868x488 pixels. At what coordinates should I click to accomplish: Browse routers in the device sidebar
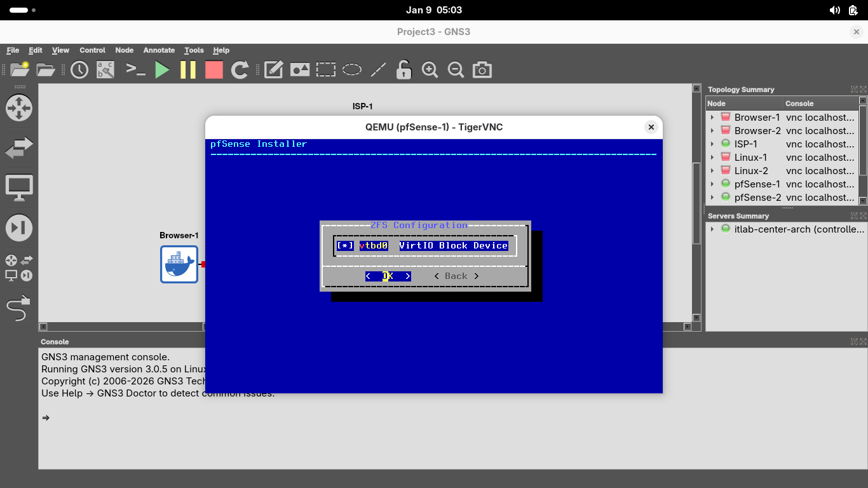[x=18, y=108]
